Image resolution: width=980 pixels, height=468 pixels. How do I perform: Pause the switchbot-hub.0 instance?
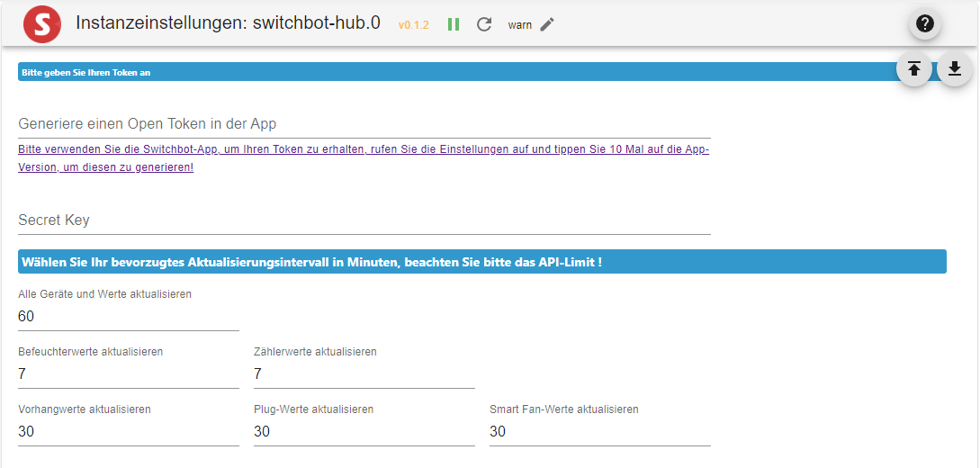[x=454, y=24]
